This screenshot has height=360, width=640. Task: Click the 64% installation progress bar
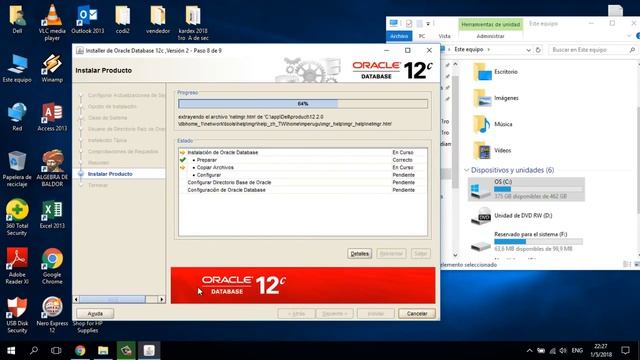303,104
